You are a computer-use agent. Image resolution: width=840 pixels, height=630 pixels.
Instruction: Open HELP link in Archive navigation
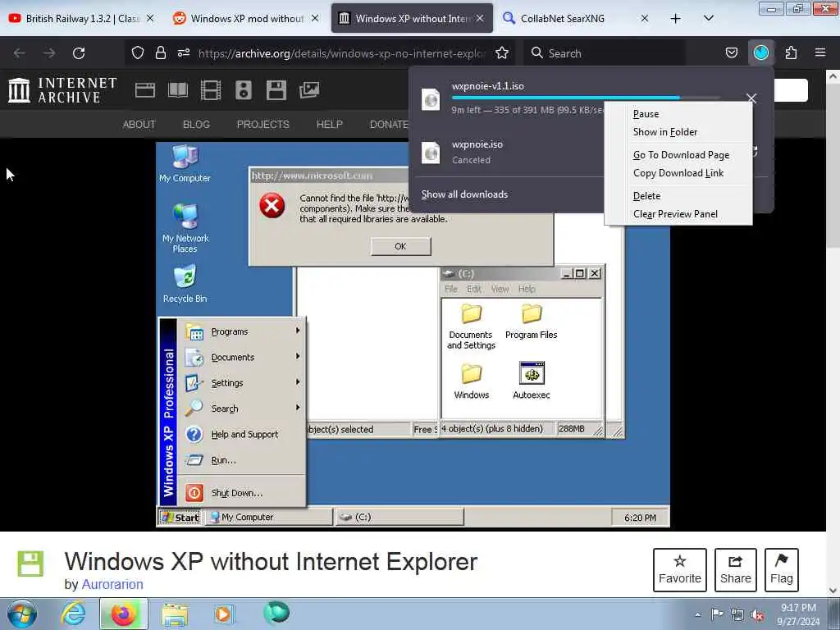coord(330,125)
